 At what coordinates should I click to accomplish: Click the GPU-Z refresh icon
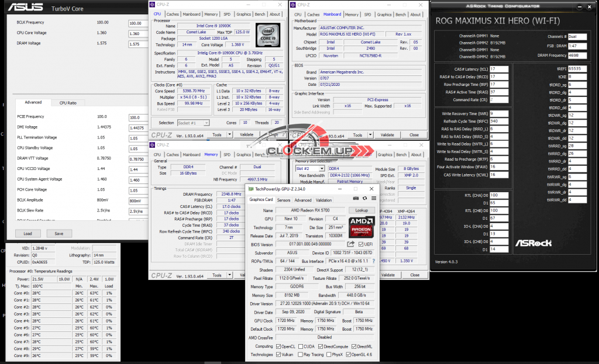pyautogui.click(x=364, y=199)
